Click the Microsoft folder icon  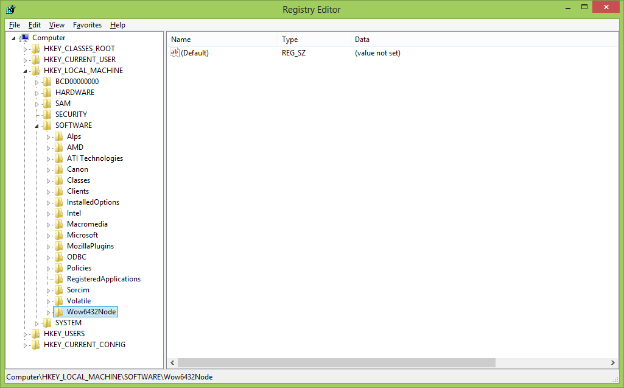coord(59,235)
